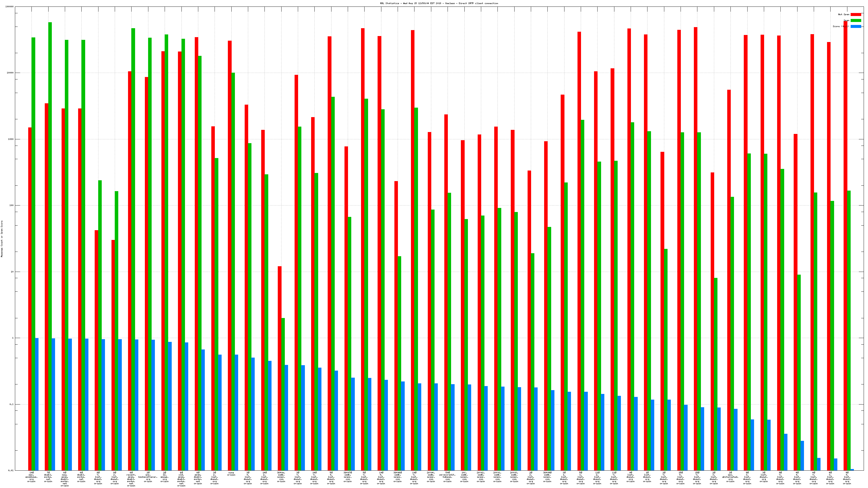868x488 pixels.
Task: Click the ips.whitelisted.org origin axis label
Action: click(x=730, y=477)
